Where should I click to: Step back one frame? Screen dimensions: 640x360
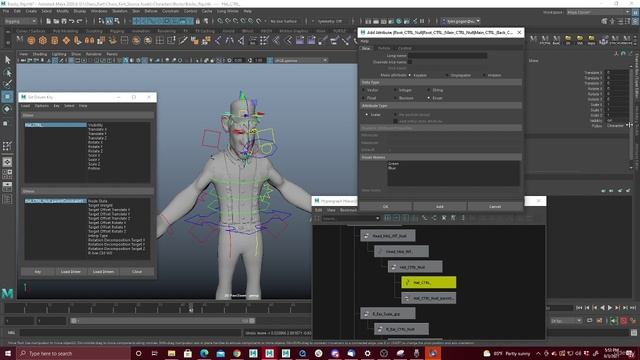point(587,308)
